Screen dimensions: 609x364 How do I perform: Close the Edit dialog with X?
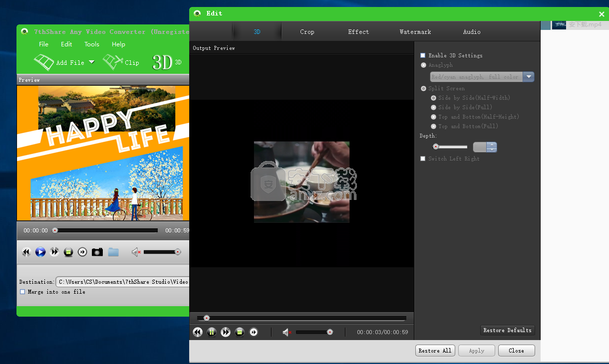(x=602, y=14)
